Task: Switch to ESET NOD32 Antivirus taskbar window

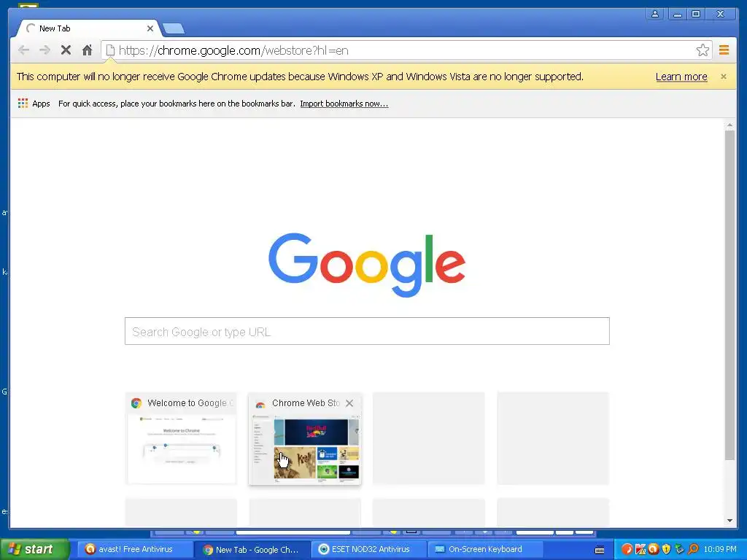Action: pos(369,549)
